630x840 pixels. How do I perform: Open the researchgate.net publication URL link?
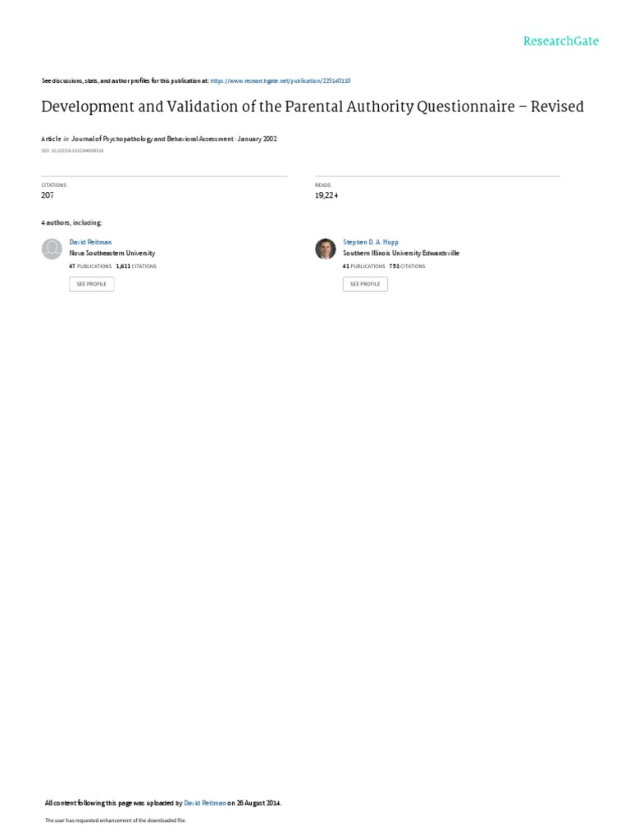[281, 80]
